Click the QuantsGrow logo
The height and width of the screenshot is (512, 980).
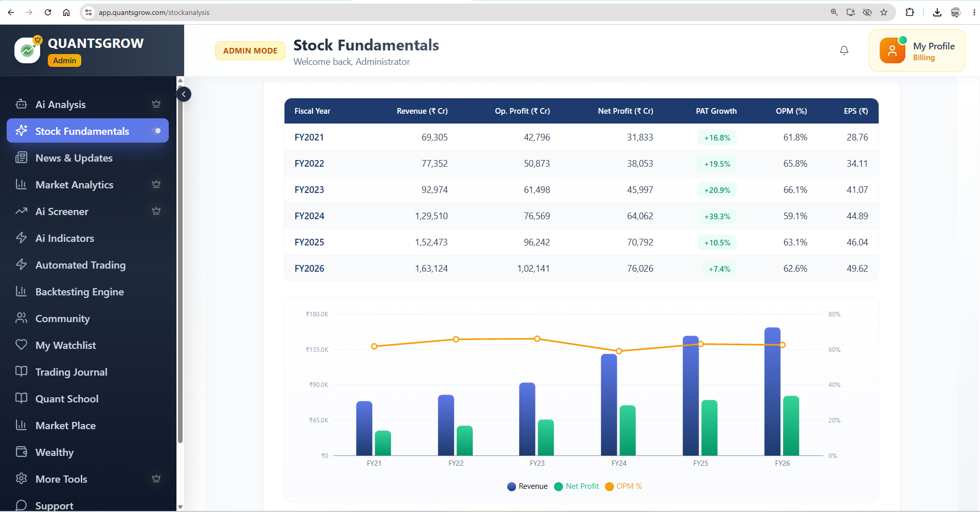coord(27,50)
